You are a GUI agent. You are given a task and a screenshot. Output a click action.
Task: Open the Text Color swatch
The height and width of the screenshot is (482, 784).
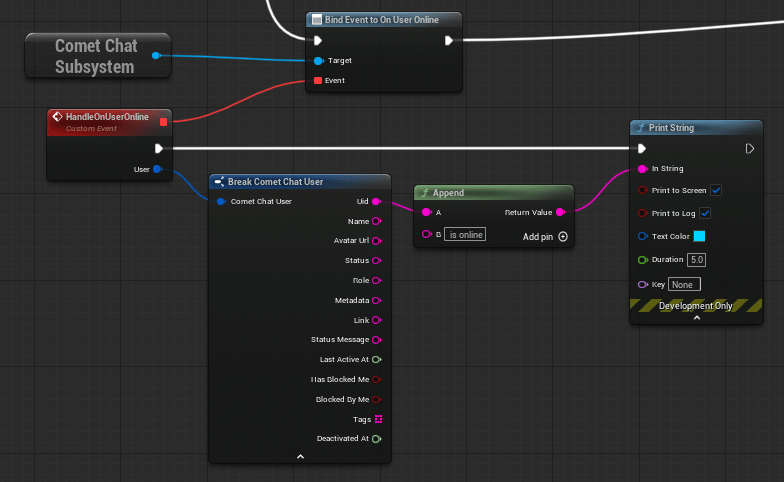pyautogui.click(x=700, y=236)
